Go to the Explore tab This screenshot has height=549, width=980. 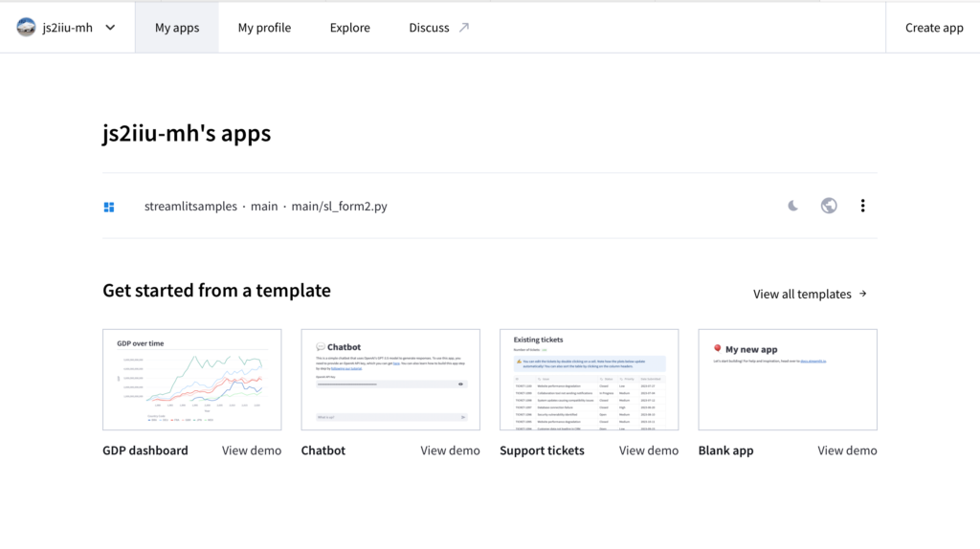(349, 28)
